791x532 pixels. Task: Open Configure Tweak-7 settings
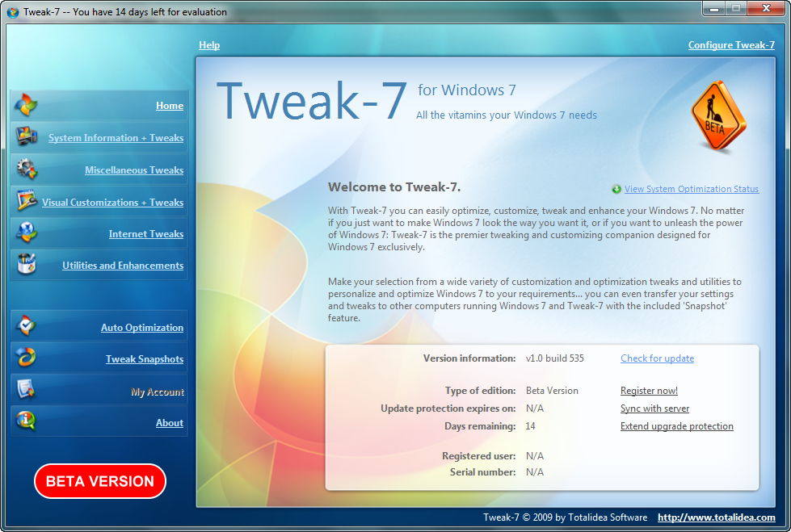coord(731,45)
